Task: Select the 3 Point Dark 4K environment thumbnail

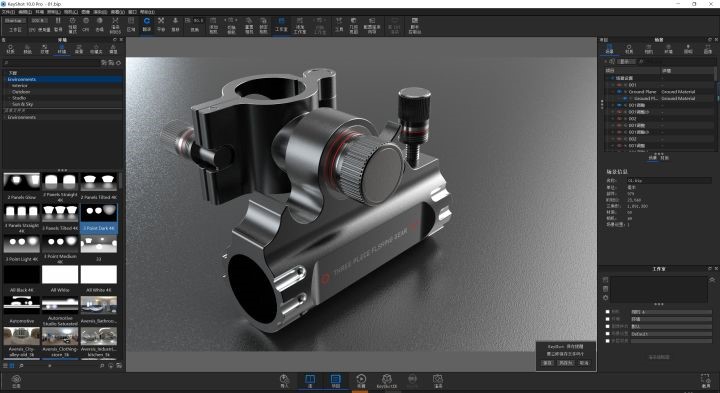Action: [99, 218]
